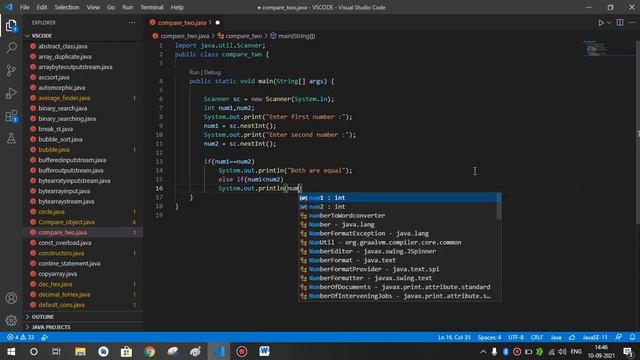Open the Run and Debug view
The height and width of the screenshot is (360, 640).
(x=11, y=93)
